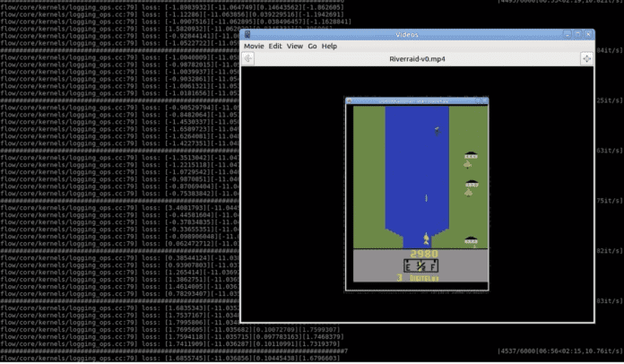Click the back arrow in Videos header
This screenshot has height=364, width=624.
click(248, 57)
